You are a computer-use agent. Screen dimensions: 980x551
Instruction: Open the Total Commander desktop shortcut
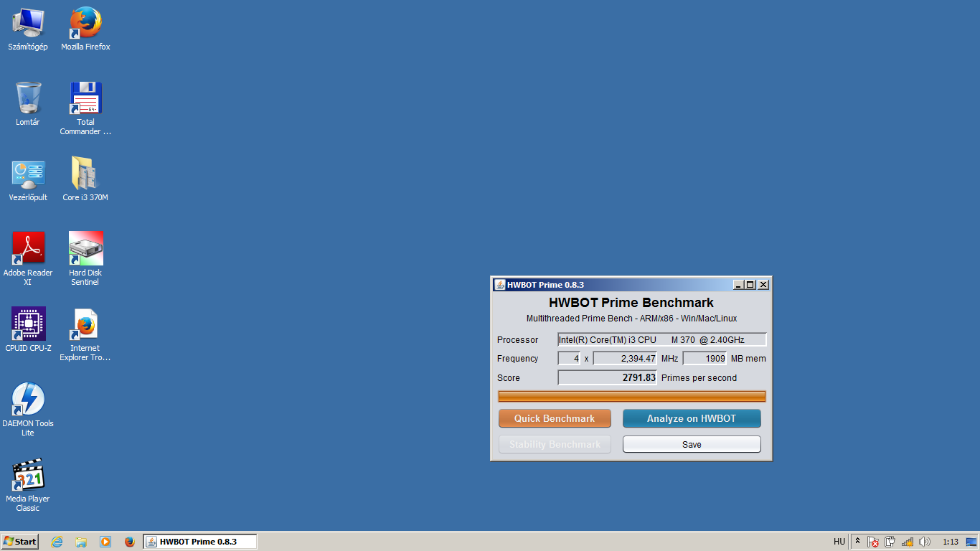point(85,108)
